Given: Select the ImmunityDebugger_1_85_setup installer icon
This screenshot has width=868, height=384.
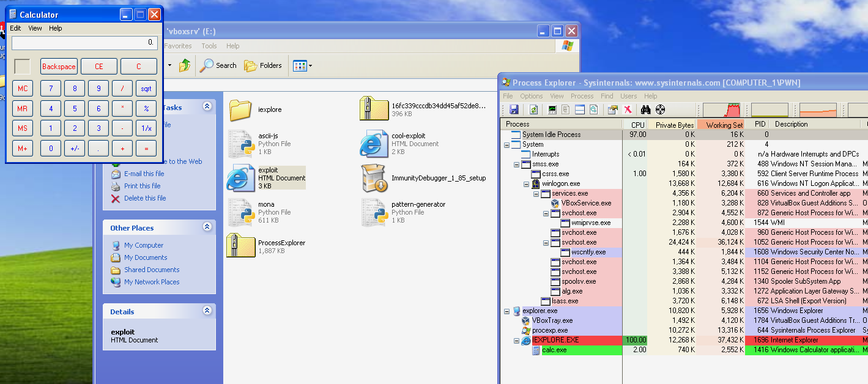Looking at the screenshot, I should (x=374, y=178).
